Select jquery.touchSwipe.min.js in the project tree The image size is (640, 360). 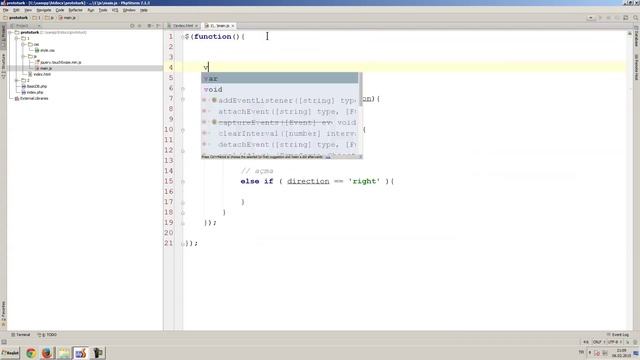pos(58,62)
